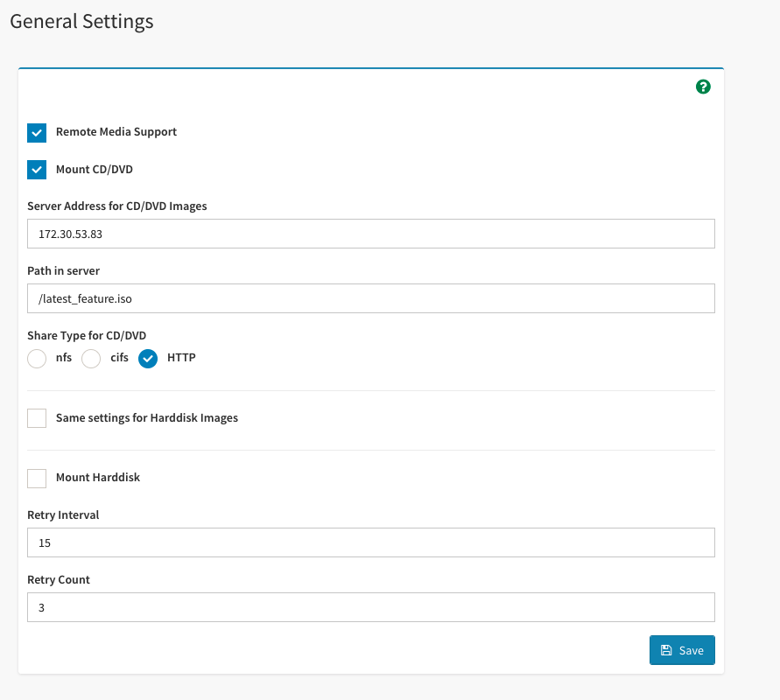This screenshot has height=700, width=780.
Task: Click the Remote Media Support label
Action: [x=116, y=132]
